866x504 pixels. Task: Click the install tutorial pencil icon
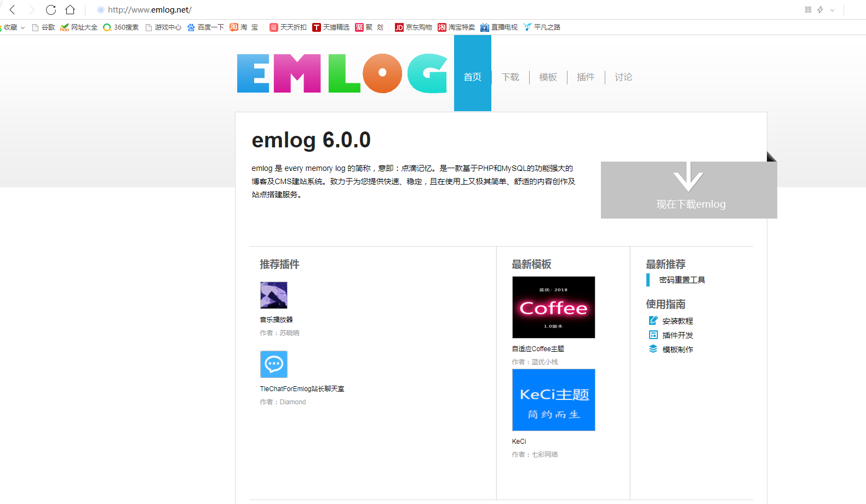pos(653,320)
